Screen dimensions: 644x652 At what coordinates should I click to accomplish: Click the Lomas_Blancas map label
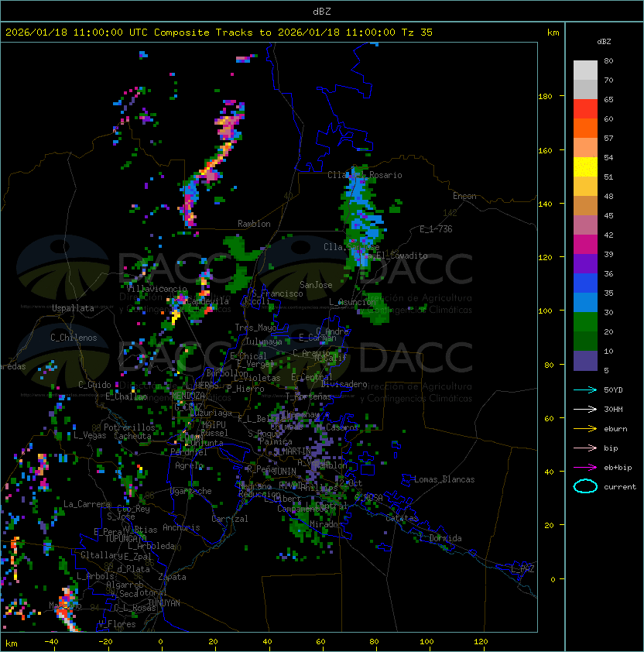pos(444,480)
